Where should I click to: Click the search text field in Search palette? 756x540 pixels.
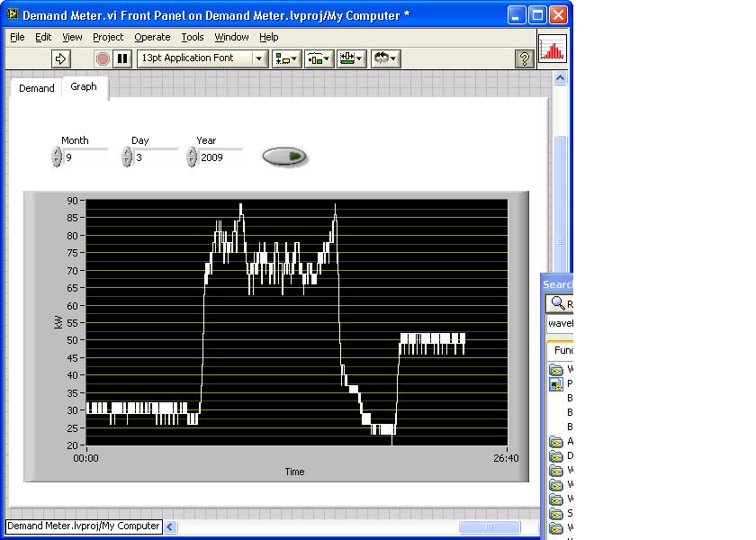(560, 323)
